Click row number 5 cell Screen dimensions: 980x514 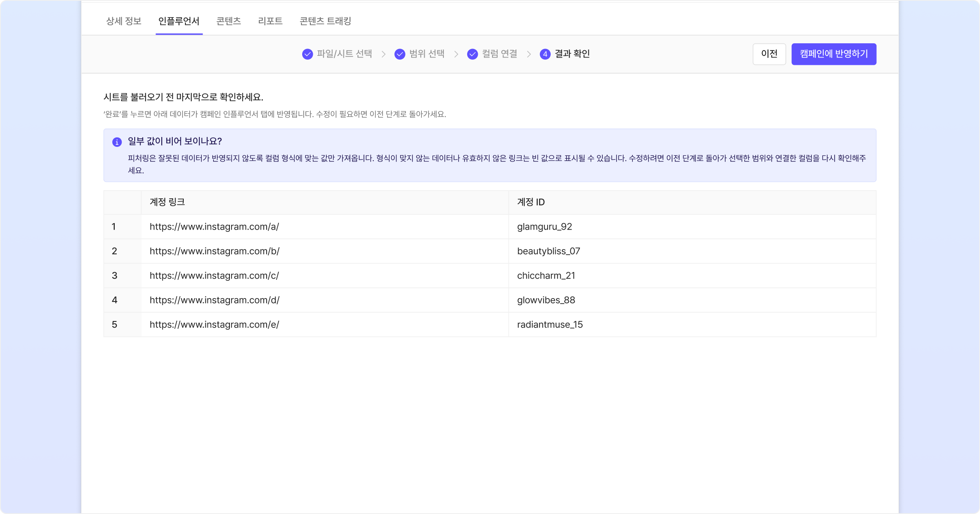pos(122,325)
